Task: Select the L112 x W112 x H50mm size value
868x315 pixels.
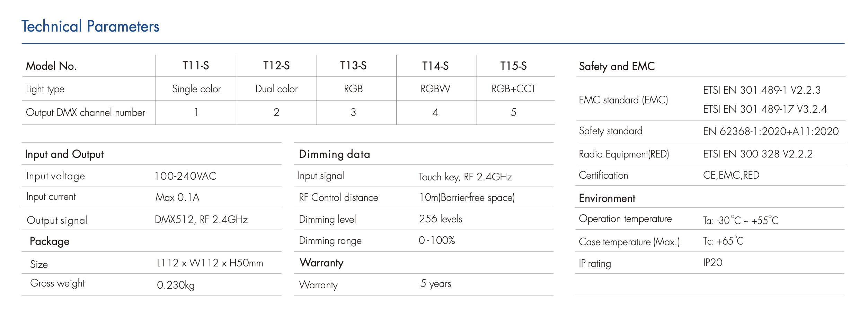Action: 210,263
